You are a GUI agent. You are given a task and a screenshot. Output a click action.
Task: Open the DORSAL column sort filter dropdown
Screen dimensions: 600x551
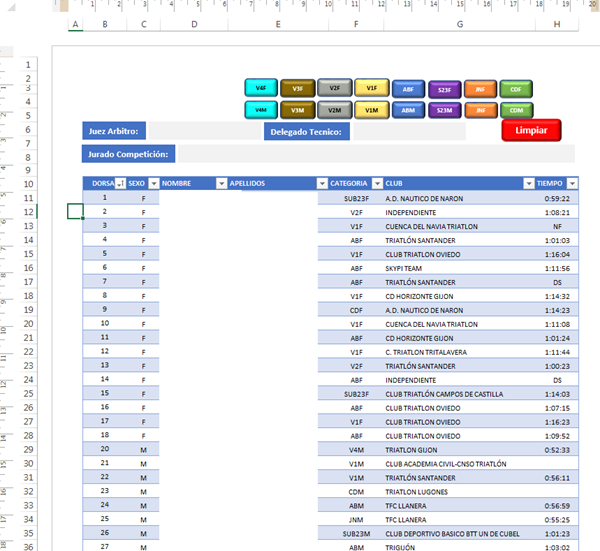[120, 184]
